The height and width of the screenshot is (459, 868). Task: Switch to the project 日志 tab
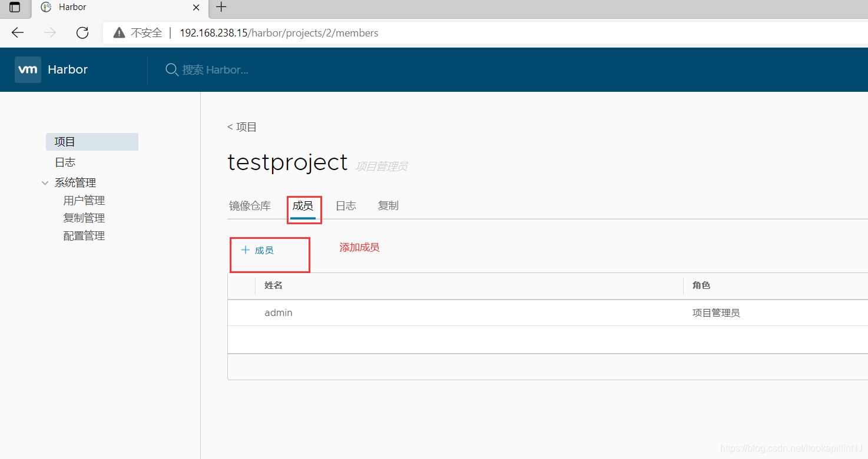pos(346,206)
